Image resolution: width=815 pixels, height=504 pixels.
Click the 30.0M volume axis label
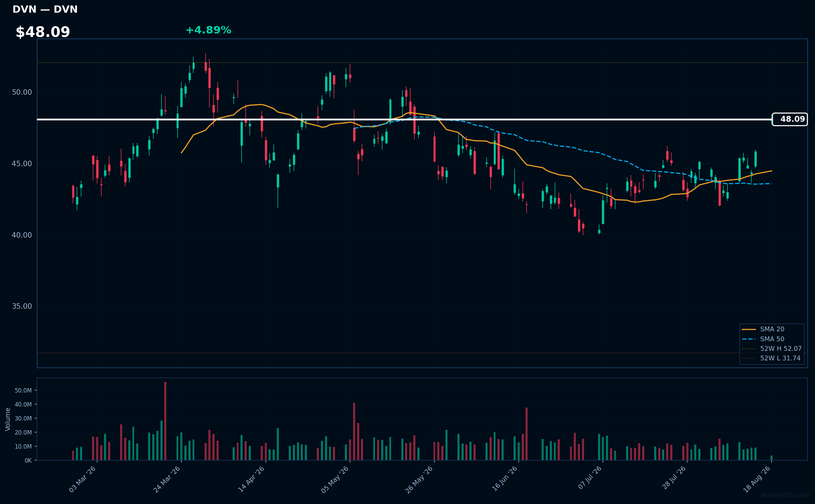point(23,419)
